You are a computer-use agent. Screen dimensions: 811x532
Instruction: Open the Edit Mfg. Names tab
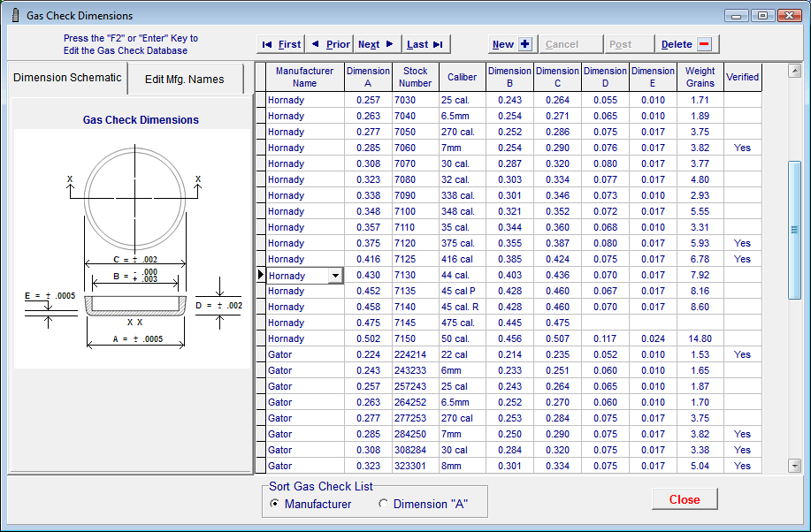point(185,80)
